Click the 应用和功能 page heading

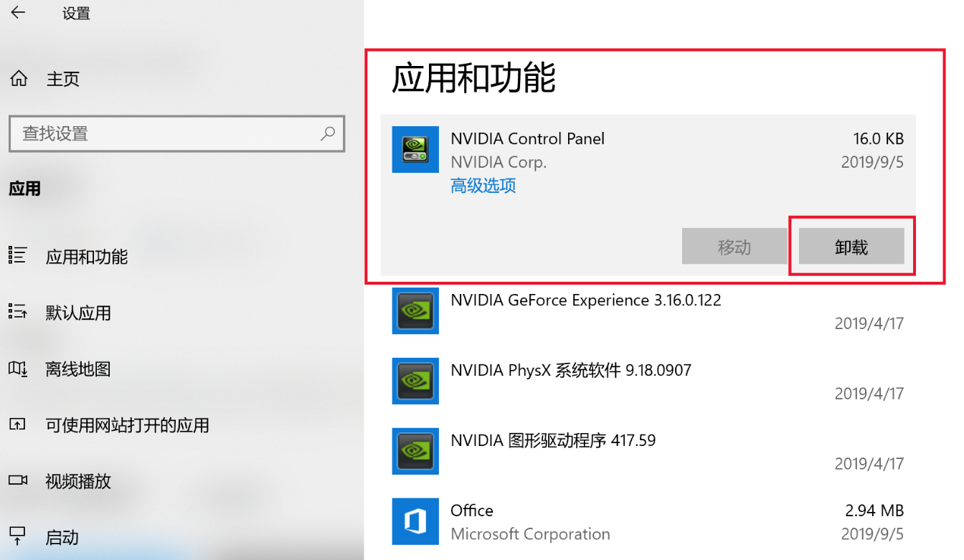(474, 78)
